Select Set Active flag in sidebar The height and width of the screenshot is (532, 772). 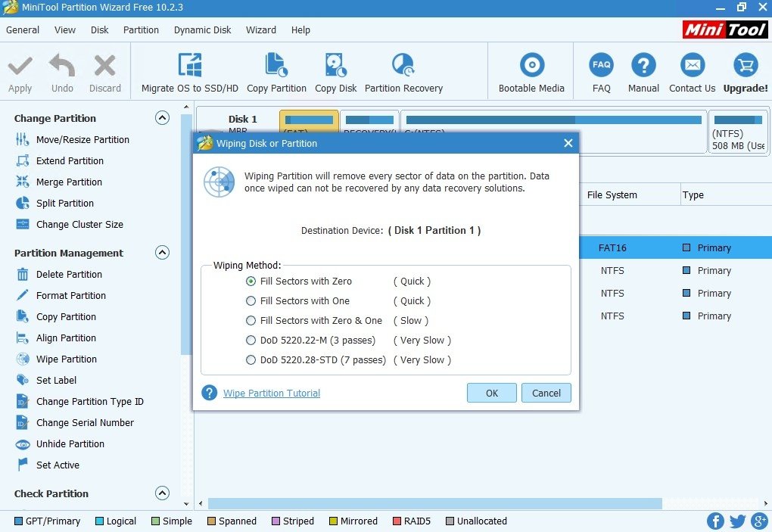pyautogui.click(x=47, y=465)
